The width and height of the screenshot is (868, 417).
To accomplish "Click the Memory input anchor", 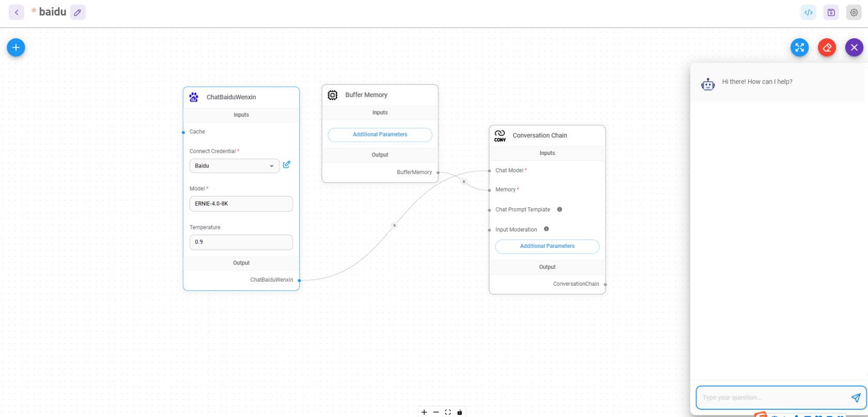I will [x=489, y=190].
